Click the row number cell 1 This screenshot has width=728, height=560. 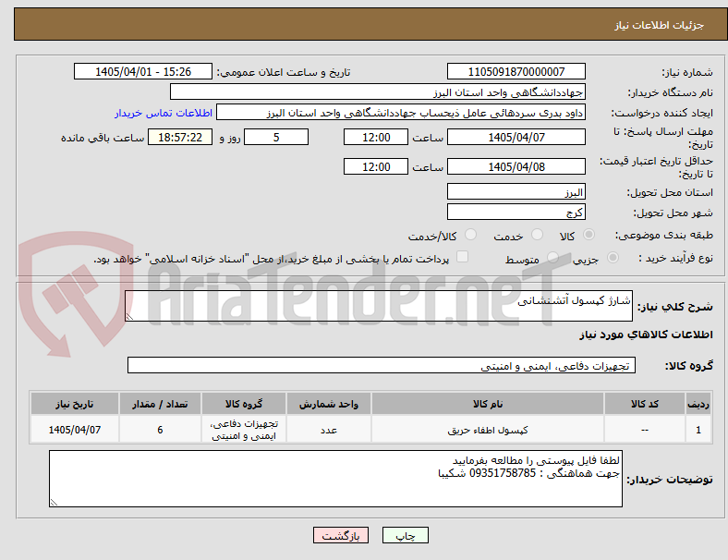coord(698,430)
